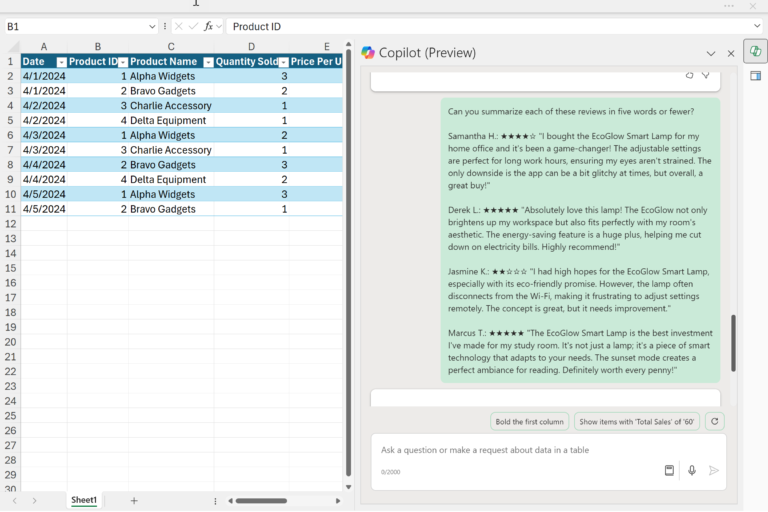Screen dimensions: 768x512
Task: Expand the formula bar chevron
Action: point(757,26)
